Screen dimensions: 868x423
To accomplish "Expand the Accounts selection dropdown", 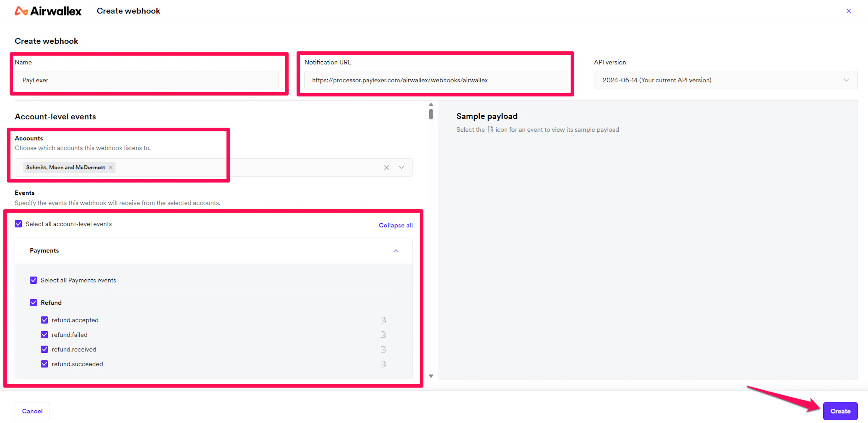I will pyautogui.click(x=401, y=167).
